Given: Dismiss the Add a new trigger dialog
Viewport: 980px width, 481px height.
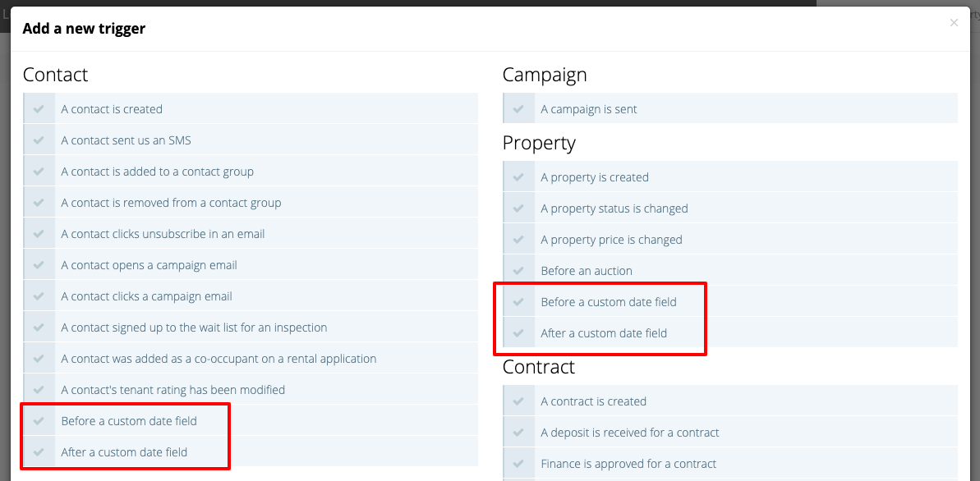Looking at the screenshot, I should 954,22.
